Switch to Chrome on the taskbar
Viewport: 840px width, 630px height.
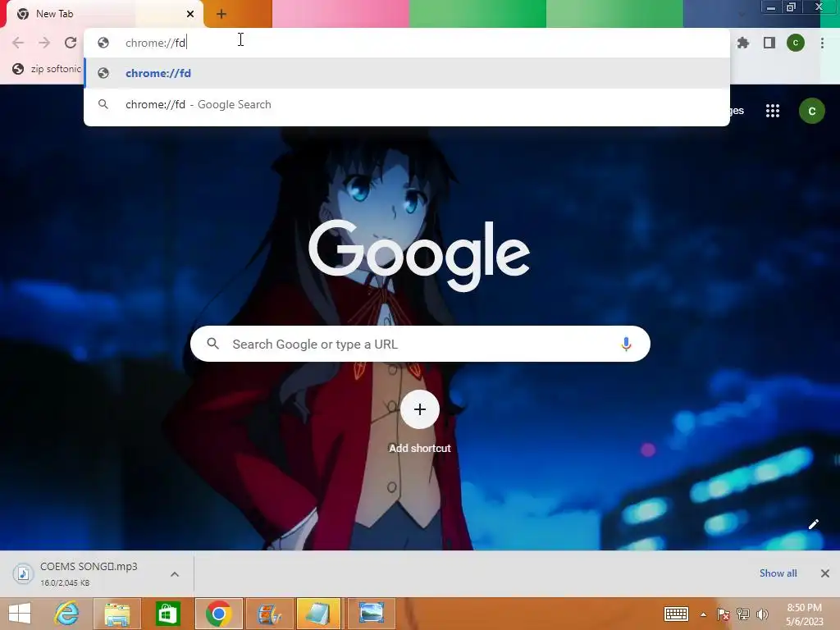click(218, 614)
